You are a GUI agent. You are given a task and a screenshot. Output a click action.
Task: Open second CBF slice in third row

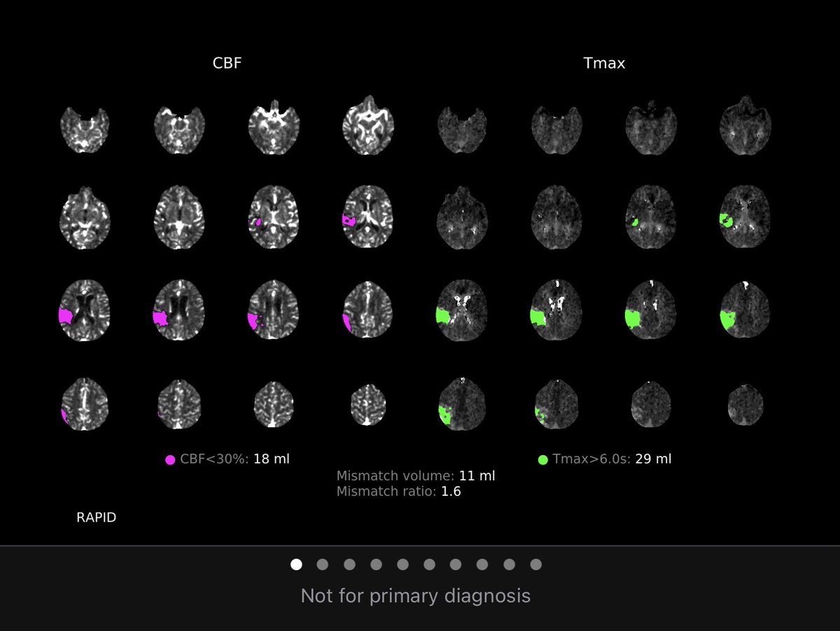(x=179, y=310)
